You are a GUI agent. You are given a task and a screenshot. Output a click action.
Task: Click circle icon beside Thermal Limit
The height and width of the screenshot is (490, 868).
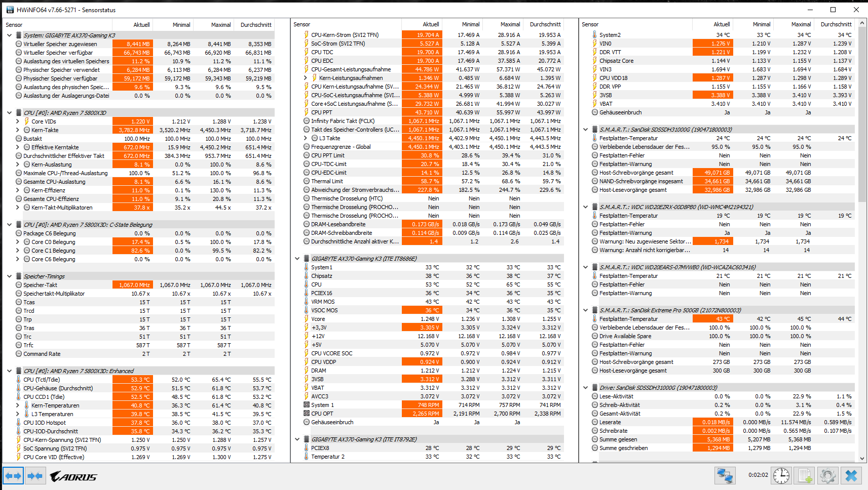(x=307, y=181)
